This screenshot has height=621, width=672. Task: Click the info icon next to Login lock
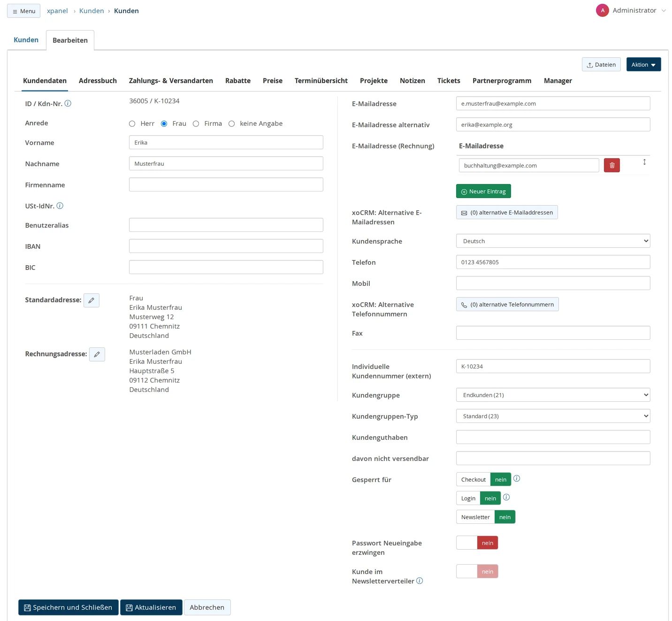point(506,497)
